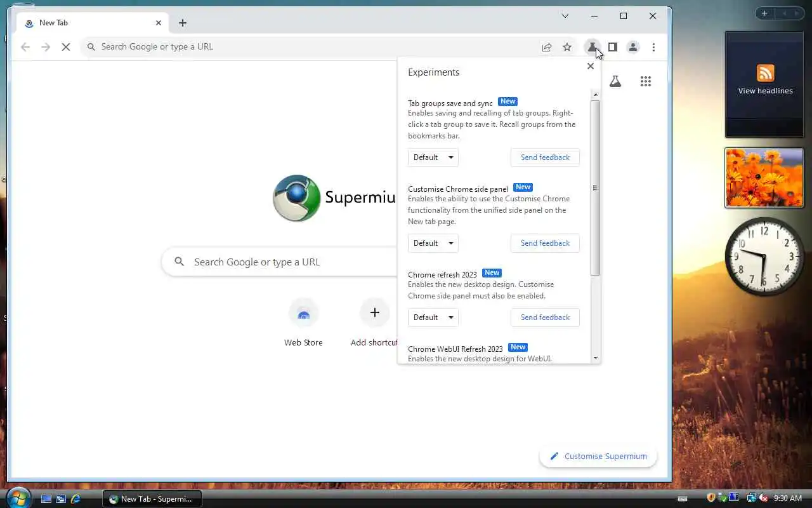Open the Google apps grid
Viewport: 812px width, 508px height.
[x=646, y=81]
